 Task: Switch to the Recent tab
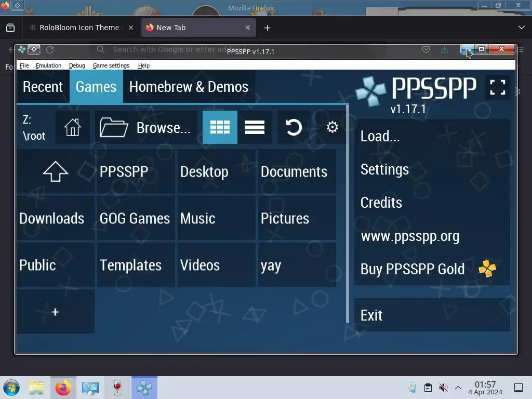tap(43, 87)
